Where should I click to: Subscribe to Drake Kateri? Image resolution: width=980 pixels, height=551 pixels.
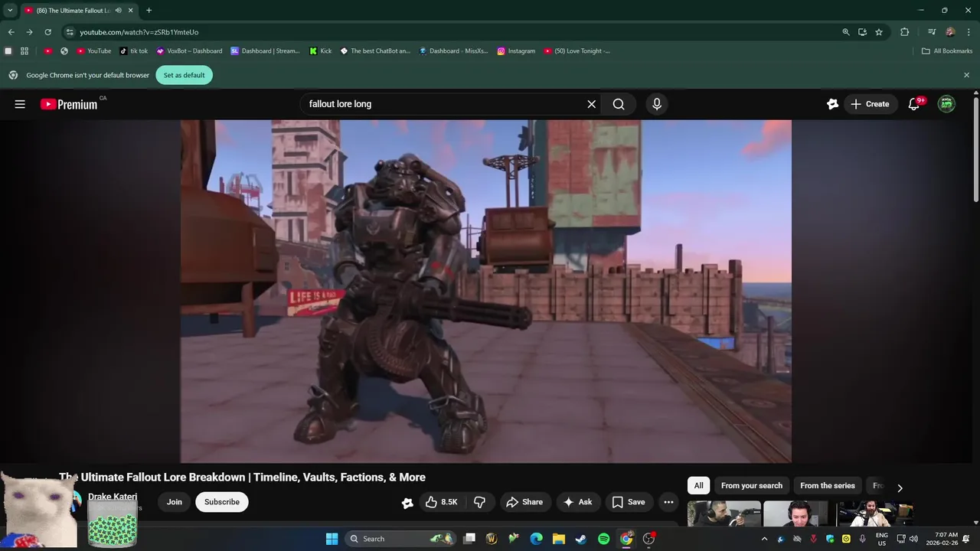coord(222,502)
